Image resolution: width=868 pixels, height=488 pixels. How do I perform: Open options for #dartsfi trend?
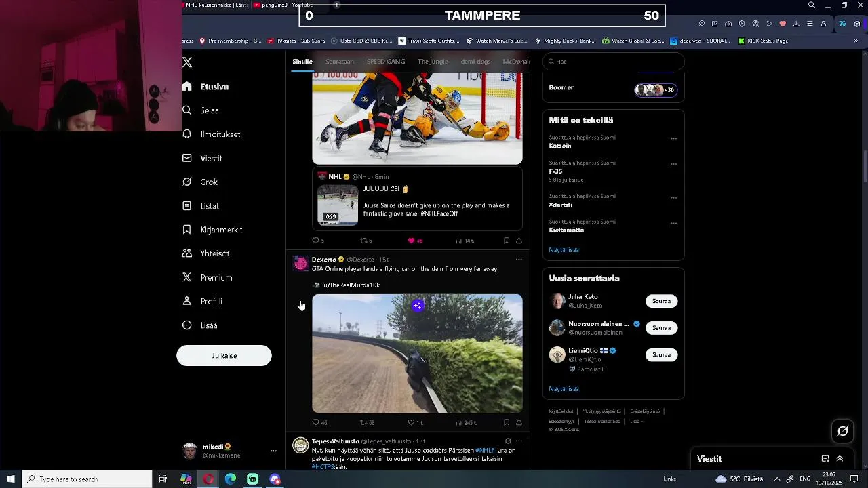click(x=673, y=198)
